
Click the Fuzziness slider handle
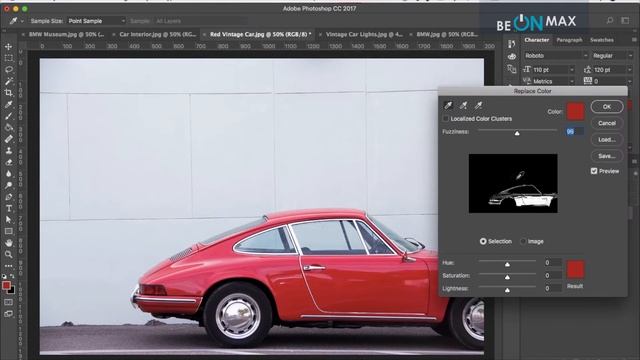pyautogui.click(x=517, y=133)
